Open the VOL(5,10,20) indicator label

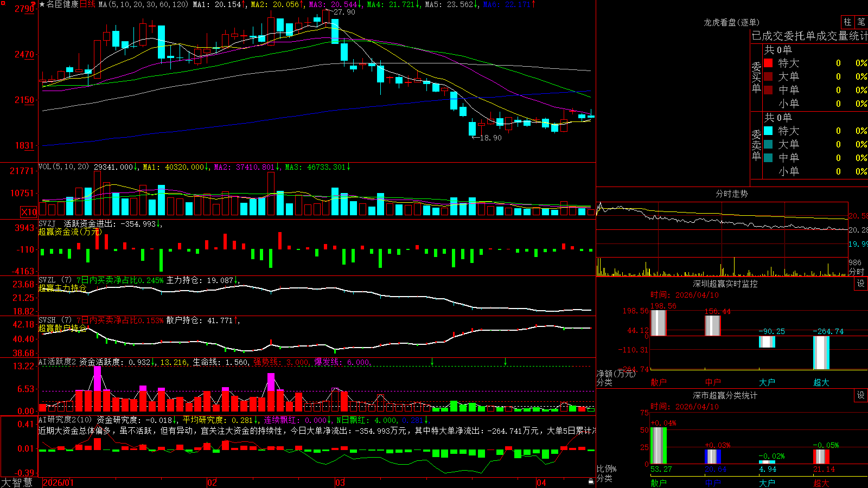coord(64,167)
